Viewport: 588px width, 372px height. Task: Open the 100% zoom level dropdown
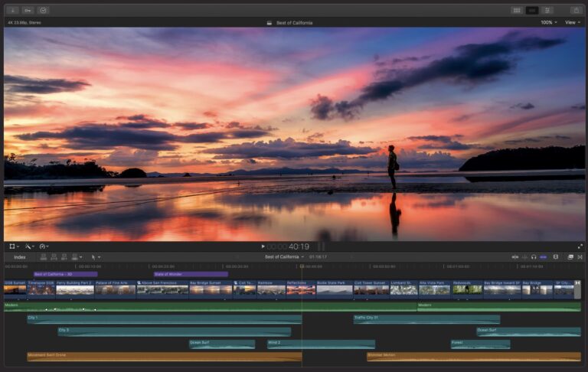(548, 22)
